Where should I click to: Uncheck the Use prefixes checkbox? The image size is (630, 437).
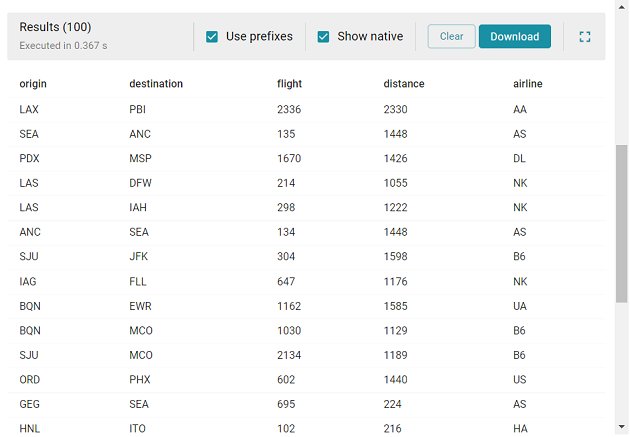(x=212, y=37)
